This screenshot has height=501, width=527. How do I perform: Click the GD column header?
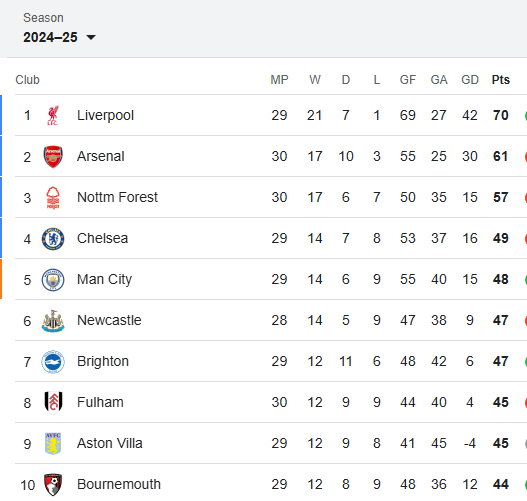tap(470, 80)
